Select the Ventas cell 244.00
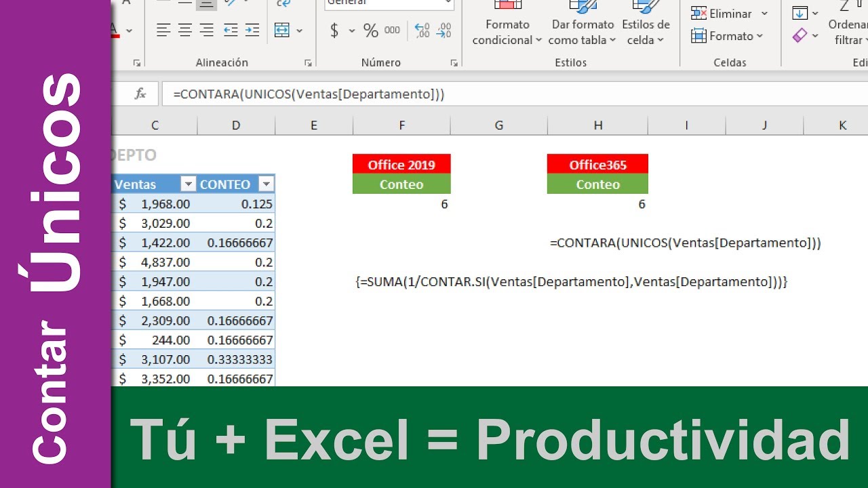 pyautogui.click(x=155, y=340)
